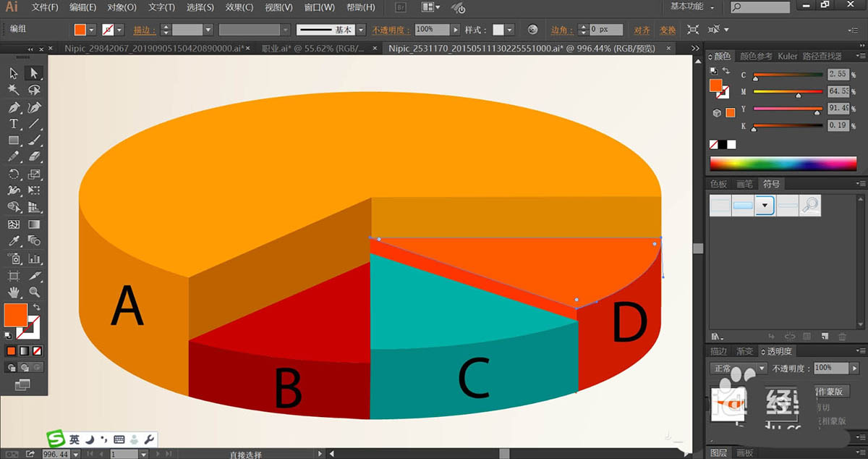Open the 文件(F) menu
868x459 pixels.
coord(45,7)
